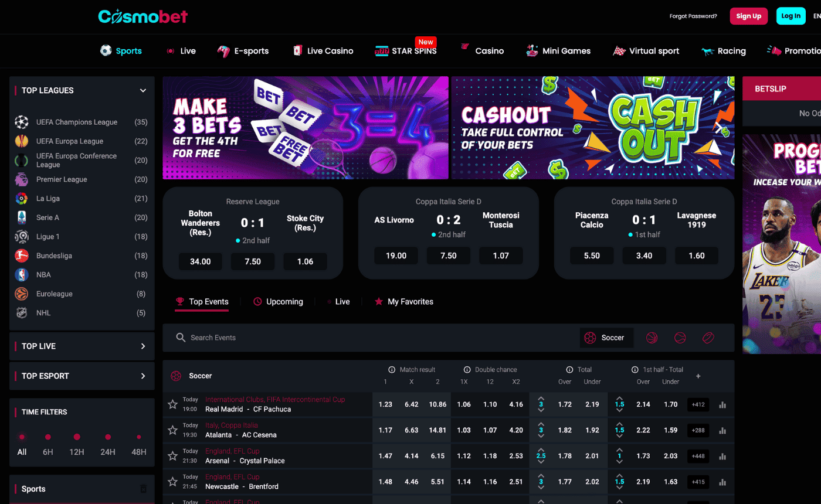Expand +412 markets for Real Madrid match
Viewport: 821px width, 504px height.
pos(698,404)
